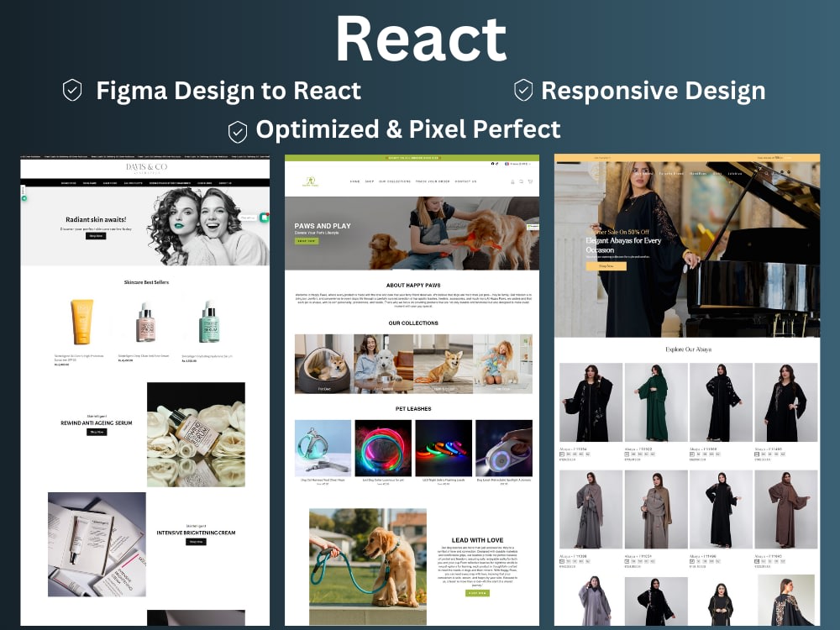Open the shopping cart icon on Happy Paws

(530, 181)
